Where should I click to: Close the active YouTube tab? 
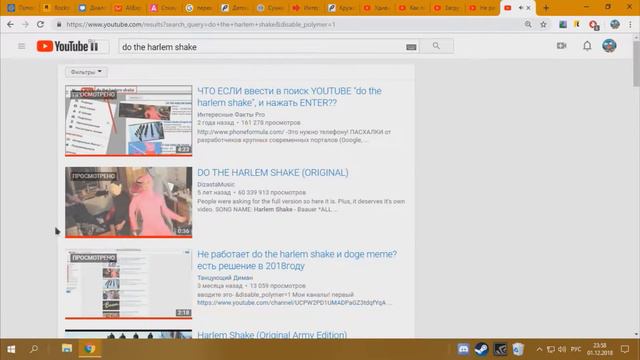pos(529,8)
